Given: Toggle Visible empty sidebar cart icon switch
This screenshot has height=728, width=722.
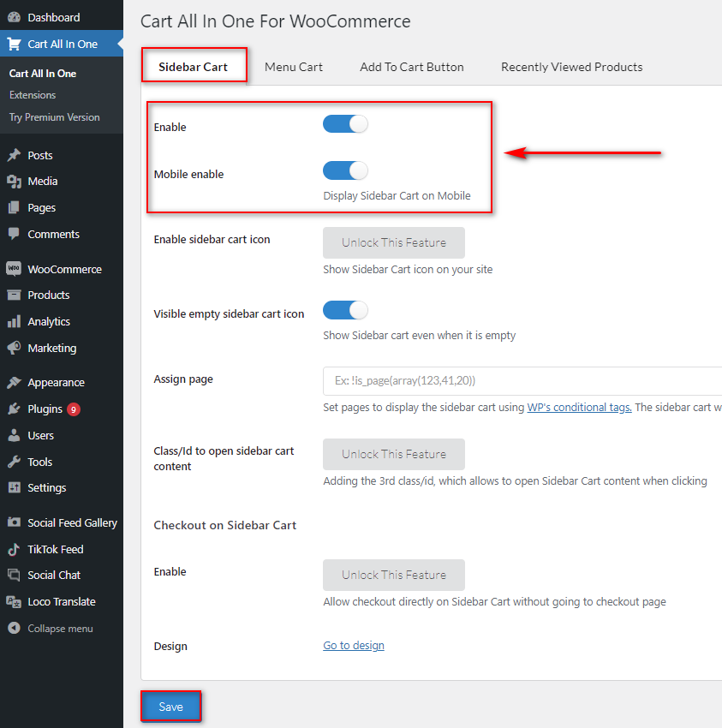Looking at the screenshot, I should click(345, 310).
